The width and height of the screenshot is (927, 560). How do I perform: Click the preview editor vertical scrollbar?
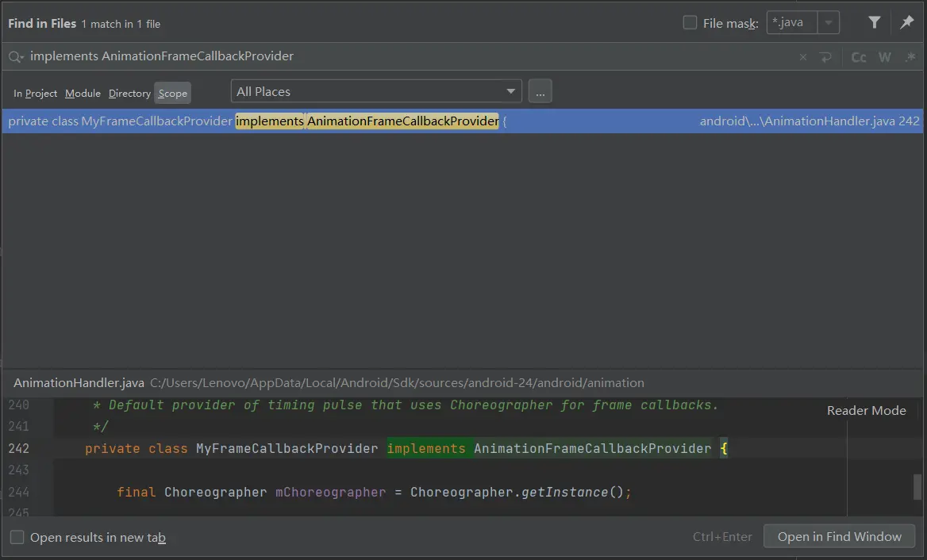(917, 485)
